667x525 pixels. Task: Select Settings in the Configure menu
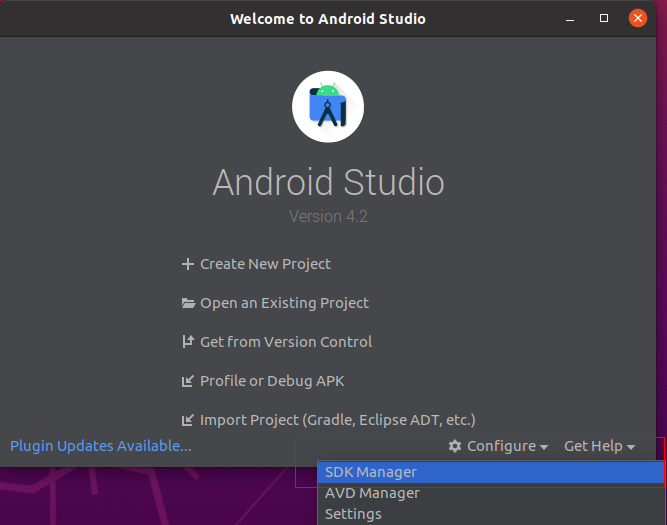click(491, 514)
